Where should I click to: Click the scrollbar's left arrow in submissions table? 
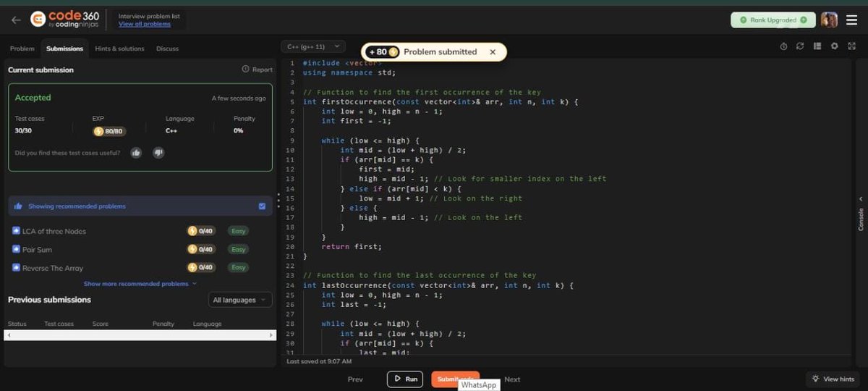[x=9, y=335]
